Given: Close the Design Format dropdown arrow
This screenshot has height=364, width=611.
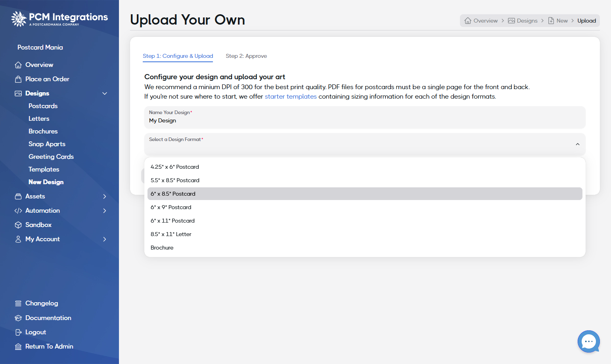Looking at the screenshot, I should tap(578, 144).
